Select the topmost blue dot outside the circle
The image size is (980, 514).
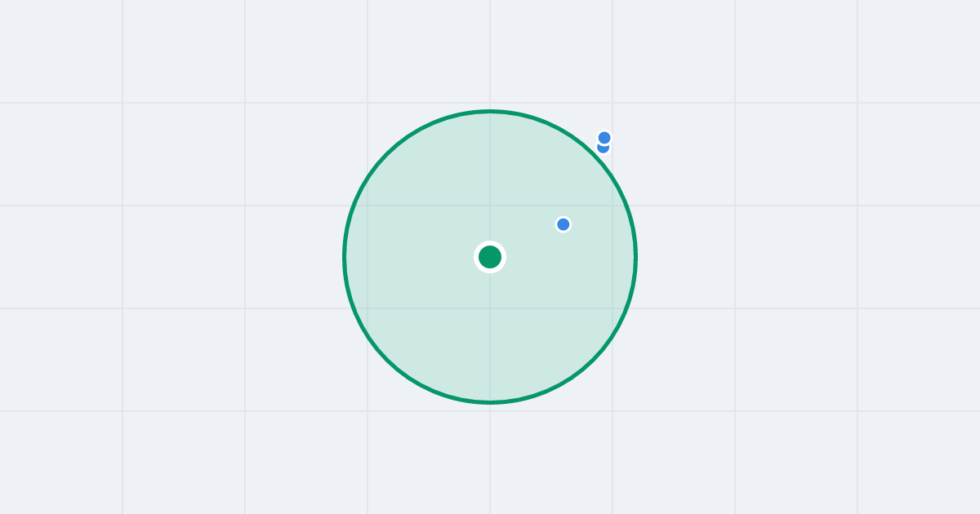(x=604, y=138)
